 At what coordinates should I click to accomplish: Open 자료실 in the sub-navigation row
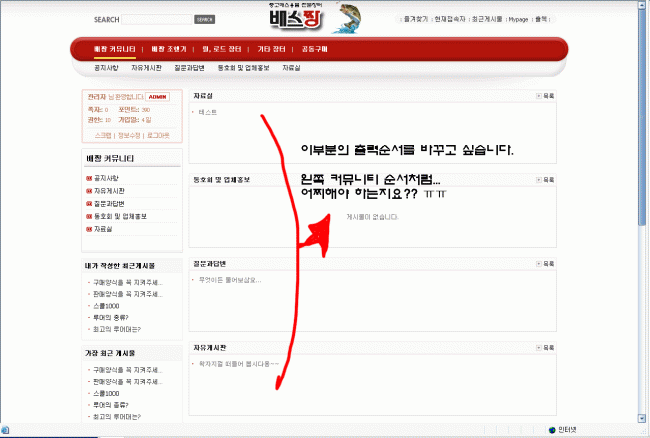[291, 68]
